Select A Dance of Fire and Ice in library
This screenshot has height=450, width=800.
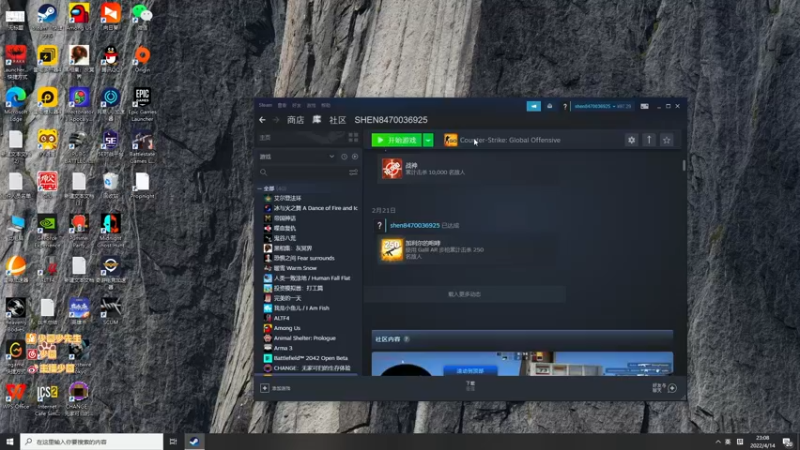click(x=311, y=208)
